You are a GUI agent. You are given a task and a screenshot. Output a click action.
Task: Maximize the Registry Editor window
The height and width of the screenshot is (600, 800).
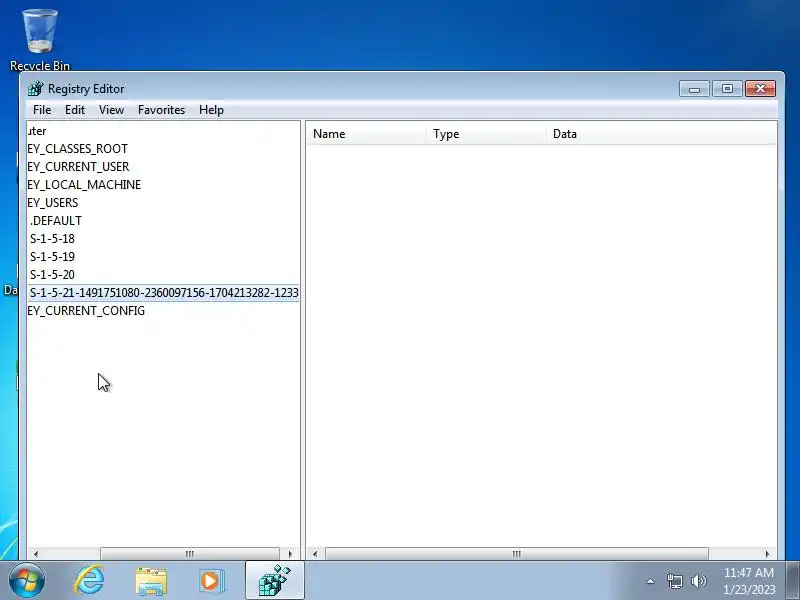coord(728,89)
